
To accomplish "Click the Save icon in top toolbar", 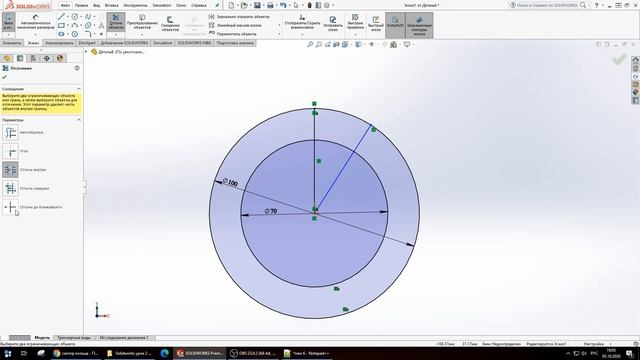I will coord(257,5).
